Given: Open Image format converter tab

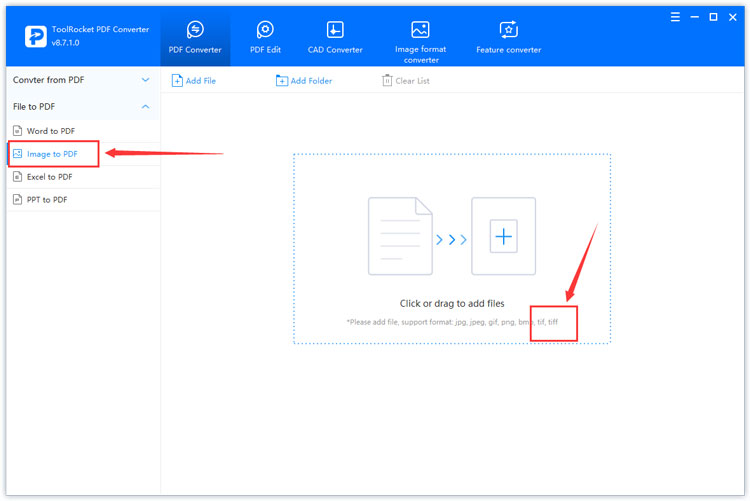Looking at the screenshot, I should [420, 42].
